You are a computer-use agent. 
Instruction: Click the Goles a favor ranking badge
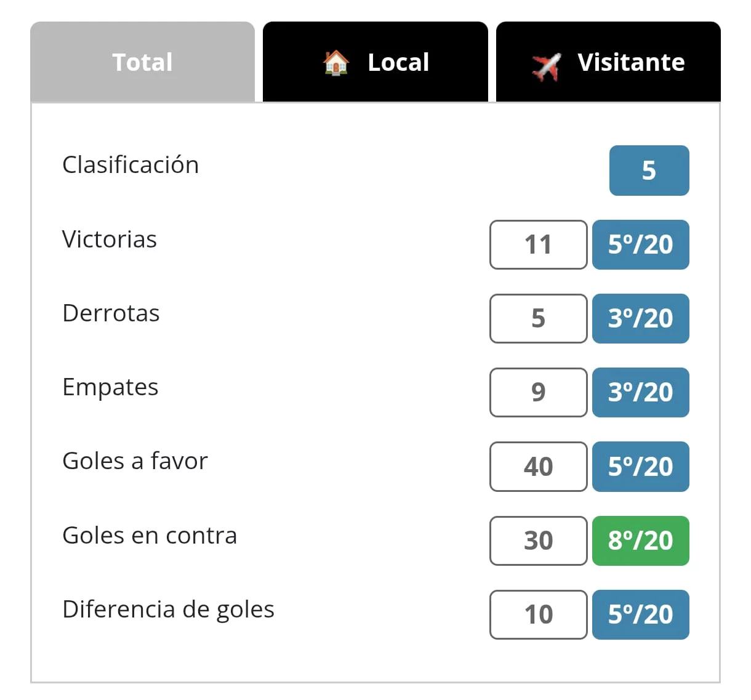point(640,467)
